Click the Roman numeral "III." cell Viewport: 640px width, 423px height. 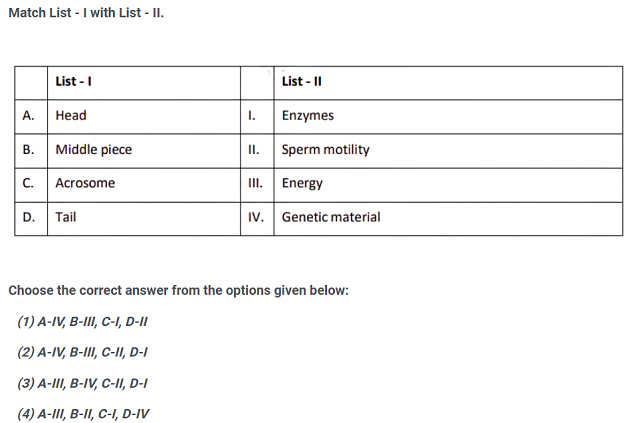253,183
